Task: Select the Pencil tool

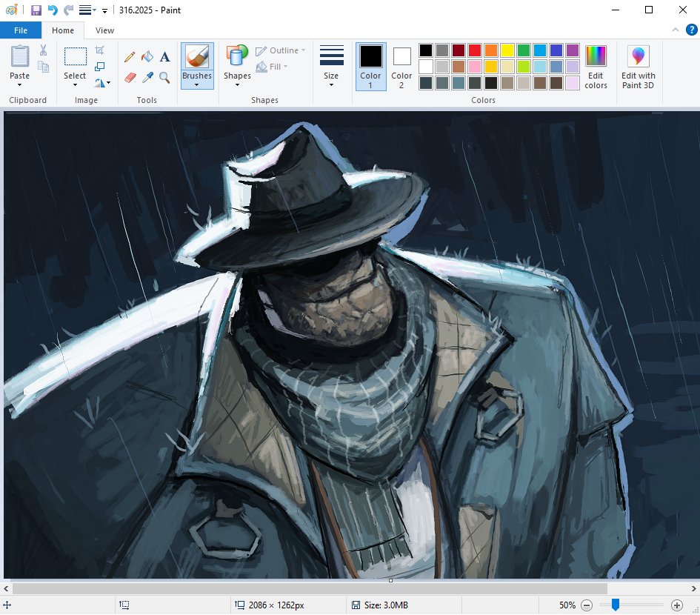Action: (x=129, y=56)
